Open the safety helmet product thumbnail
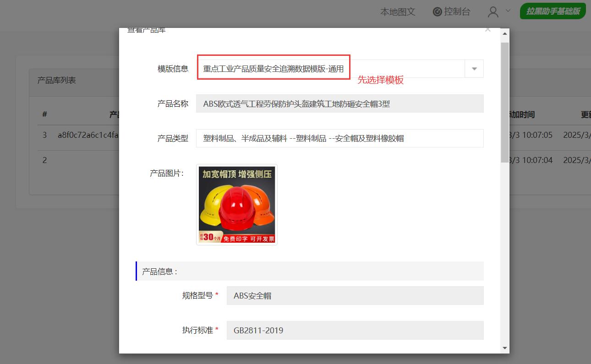The height and width of the screenshot is (364, 591). (237, 205)
